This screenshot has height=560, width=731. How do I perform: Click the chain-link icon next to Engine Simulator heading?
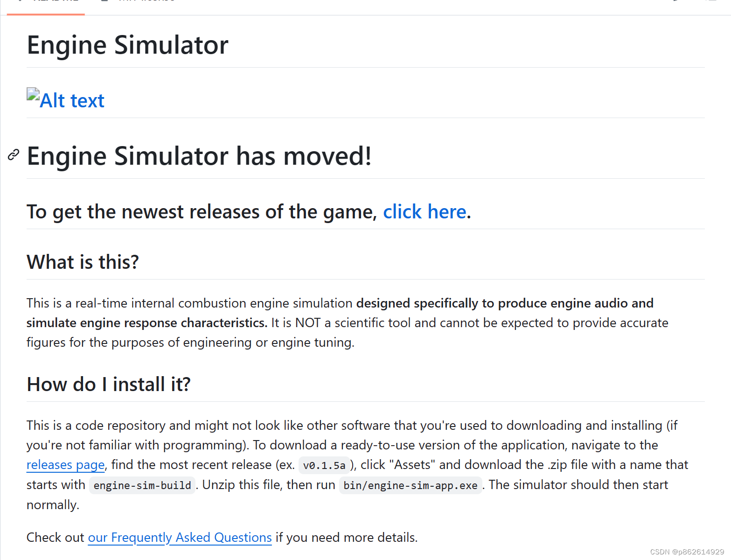[x=13, y=155]
